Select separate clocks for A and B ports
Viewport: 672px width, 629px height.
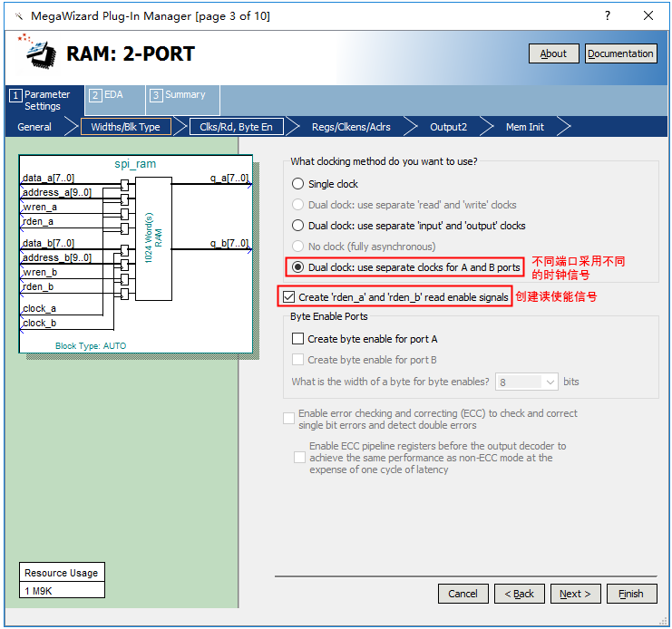tap(298, 267)
